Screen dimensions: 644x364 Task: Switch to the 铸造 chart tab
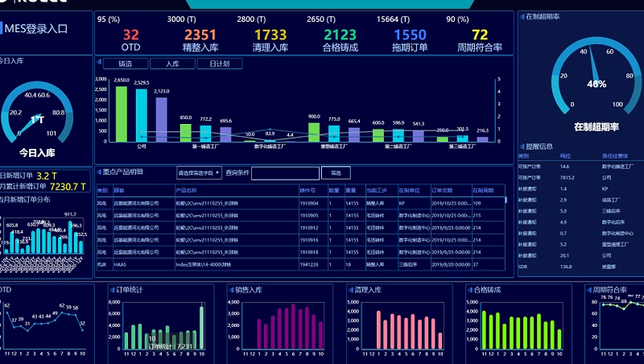coord(125,64)
